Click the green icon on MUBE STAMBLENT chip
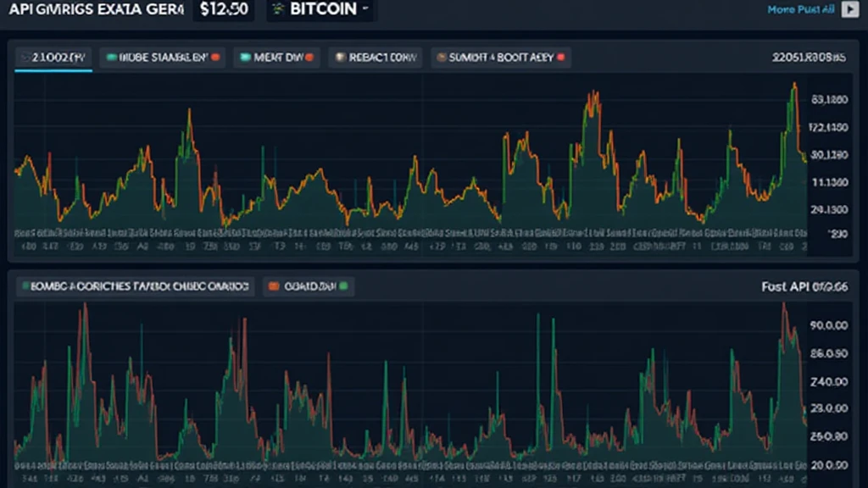The width and height of the screenshot is (868, 488). pyautogui.click(x=109, y=58)
